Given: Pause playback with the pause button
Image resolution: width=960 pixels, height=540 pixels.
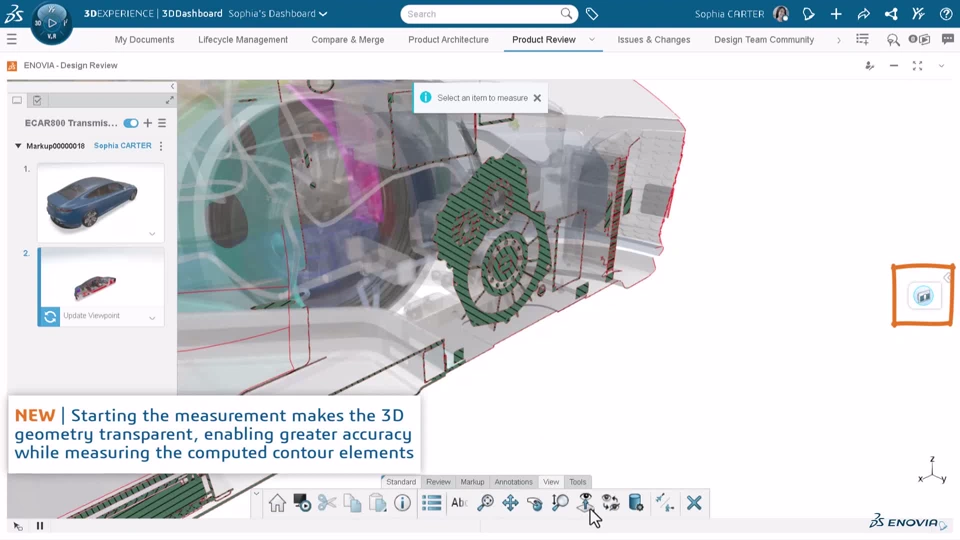Looking at the screenshot, I should point(40,525).
